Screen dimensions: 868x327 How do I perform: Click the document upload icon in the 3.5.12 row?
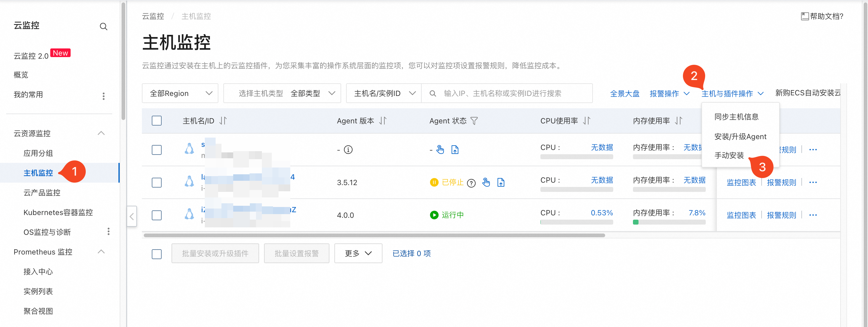[x=501, y=182]
